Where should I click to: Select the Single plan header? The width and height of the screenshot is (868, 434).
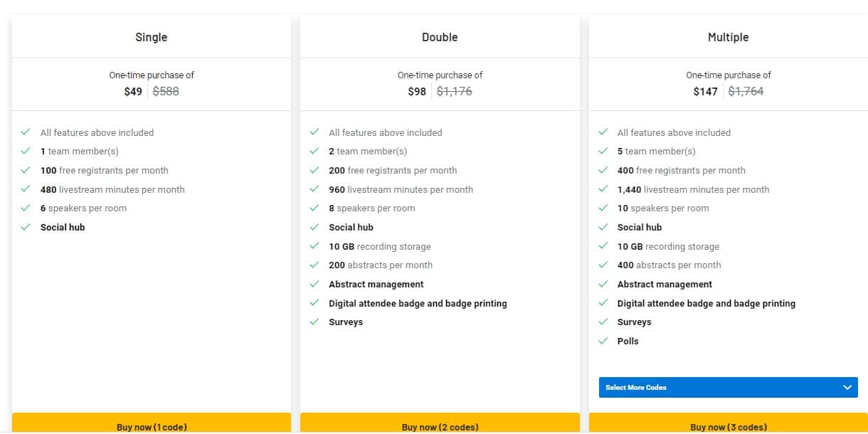coord(151,36)
